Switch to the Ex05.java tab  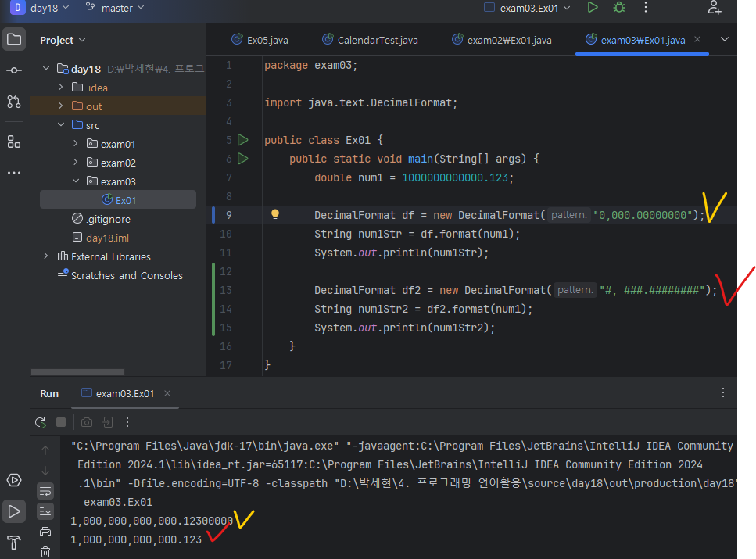coord(260,40)
